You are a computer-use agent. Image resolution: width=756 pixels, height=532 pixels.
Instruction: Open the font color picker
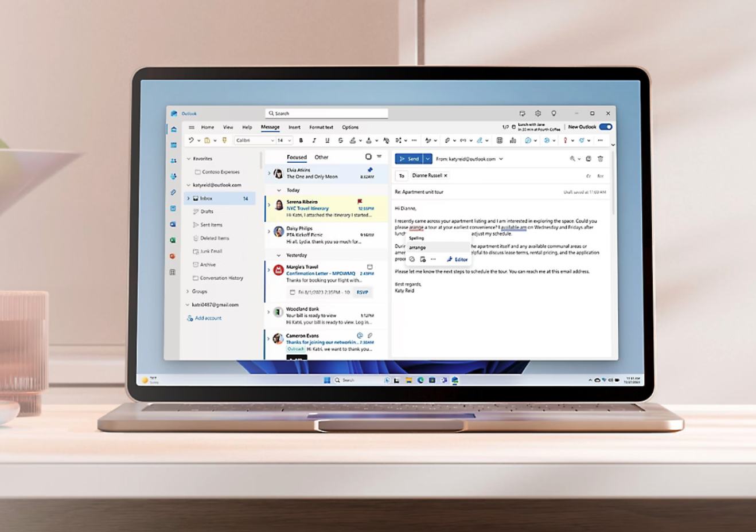(369, 140)
